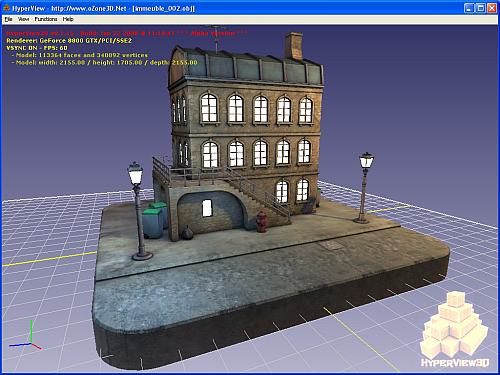Open the View menu
The image size is (500, 375).
coord(23,19)
